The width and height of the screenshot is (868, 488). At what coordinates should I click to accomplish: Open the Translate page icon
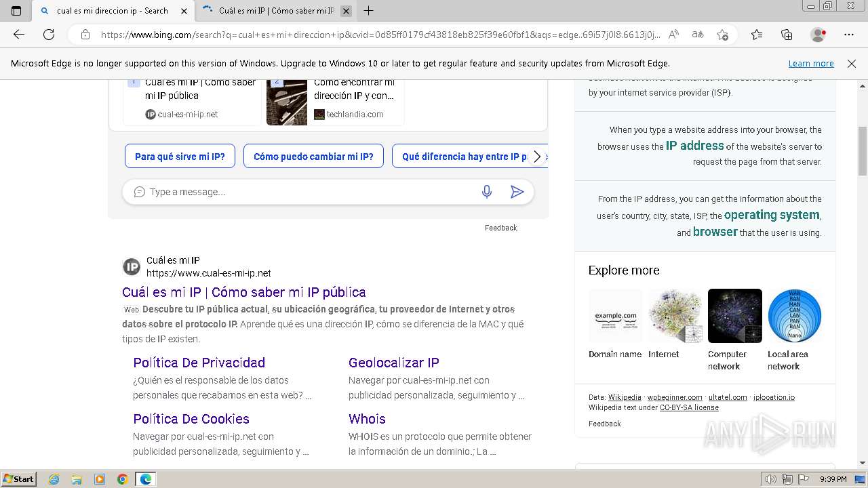(697, 35)
